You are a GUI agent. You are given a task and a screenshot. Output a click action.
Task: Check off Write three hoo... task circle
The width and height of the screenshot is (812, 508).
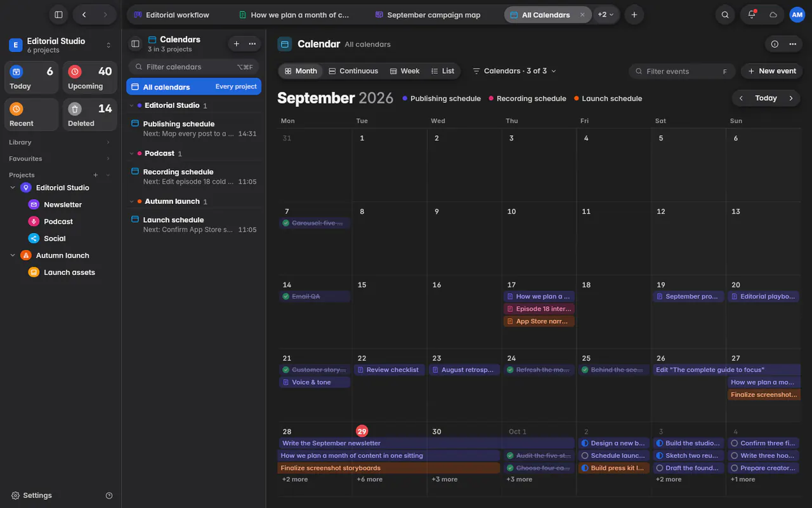point(735,455)
